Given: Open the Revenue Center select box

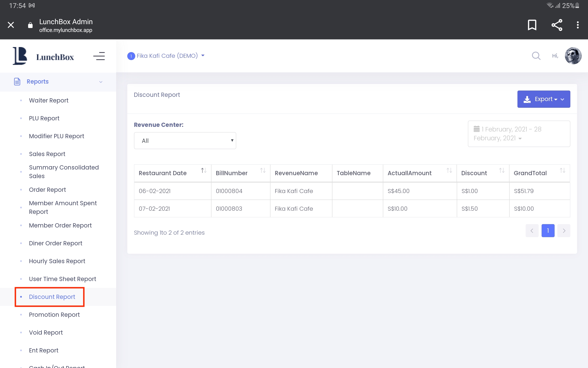Looking at the screenshot, I should (185, 141).
